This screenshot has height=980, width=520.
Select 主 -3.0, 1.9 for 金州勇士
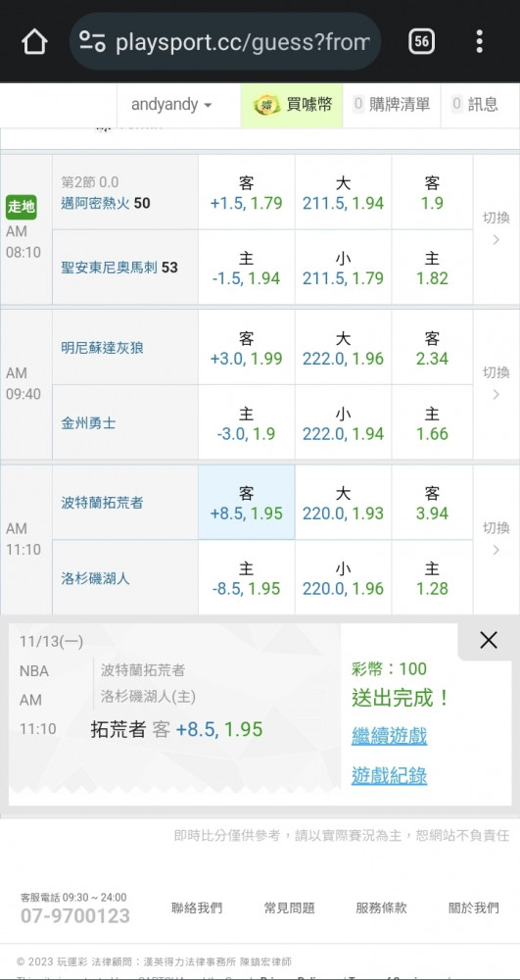tap(247, 423)
